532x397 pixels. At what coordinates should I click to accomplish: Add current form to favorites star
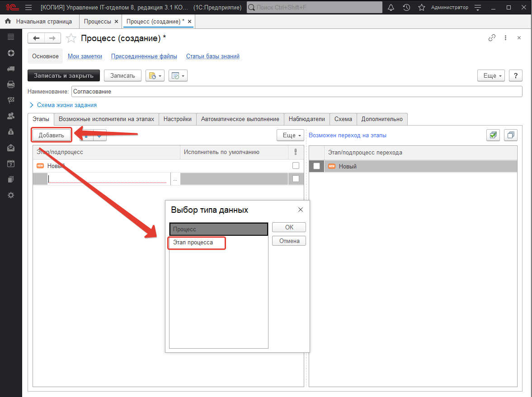[71, 38]
